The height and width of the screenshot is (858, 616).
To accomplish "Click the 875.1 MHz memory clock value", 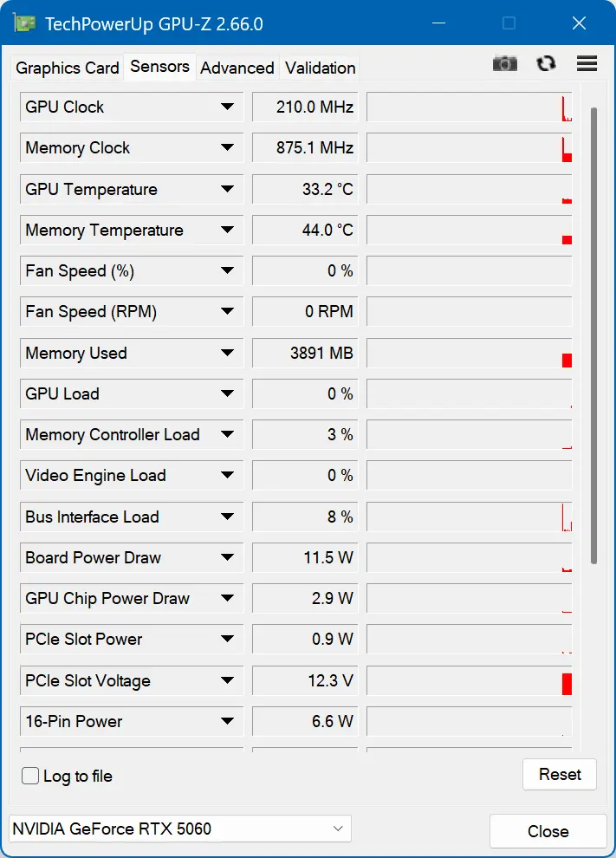I will [305, 147].
